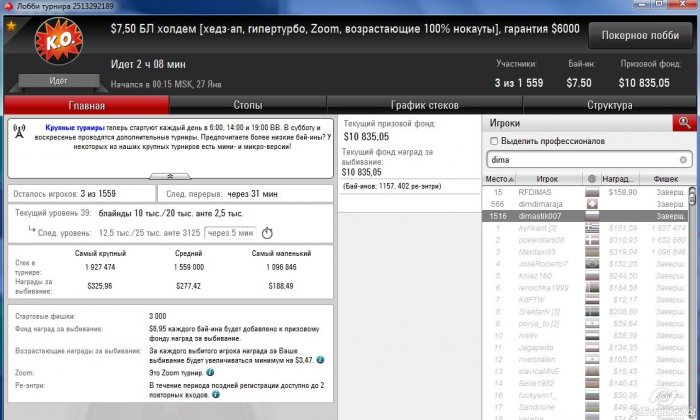
Task: Collapse the news announcement panel
Action: pos(170,176)
